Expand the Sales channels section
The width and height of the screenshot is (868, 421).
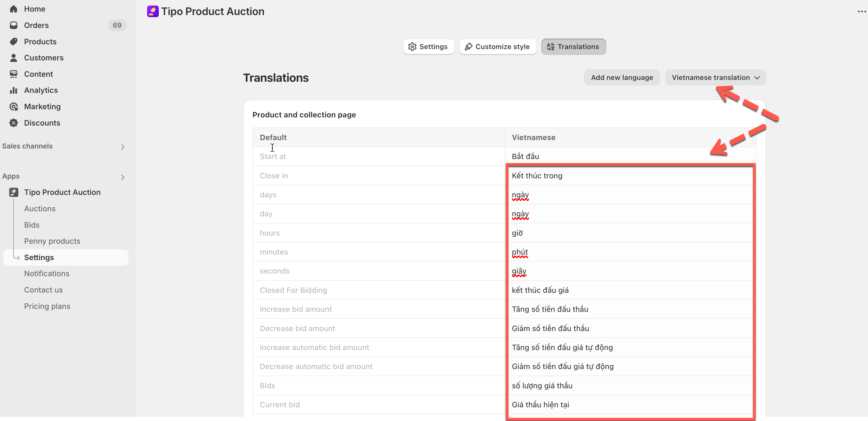pyautogui.click(x=123, y=147)
